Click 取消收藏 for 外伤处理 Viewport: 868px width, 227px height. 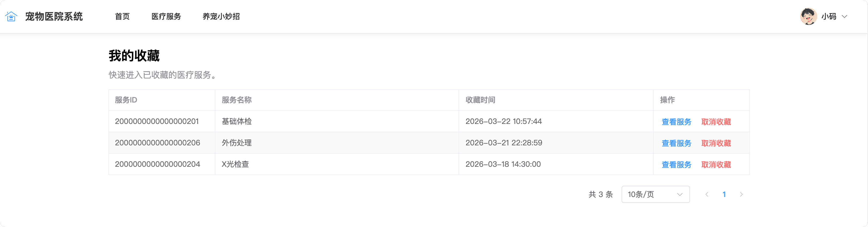716,143
